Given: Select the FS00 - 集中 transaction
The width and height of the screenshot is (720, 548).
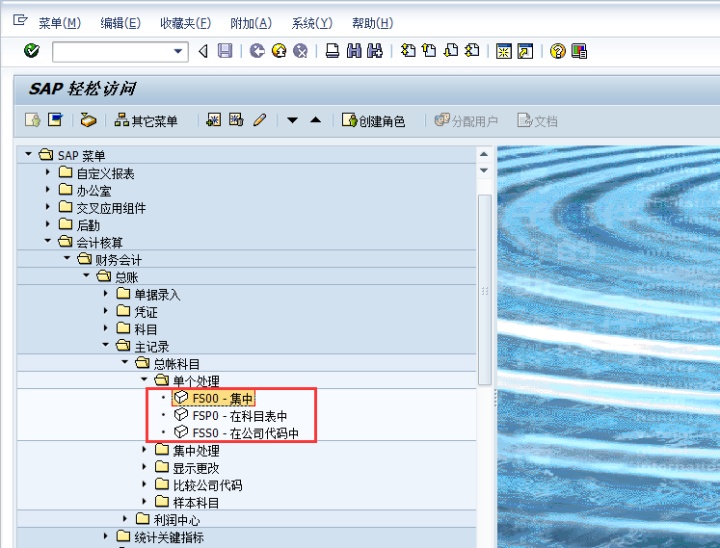Looking at the screenshot, I should [214, 398].
